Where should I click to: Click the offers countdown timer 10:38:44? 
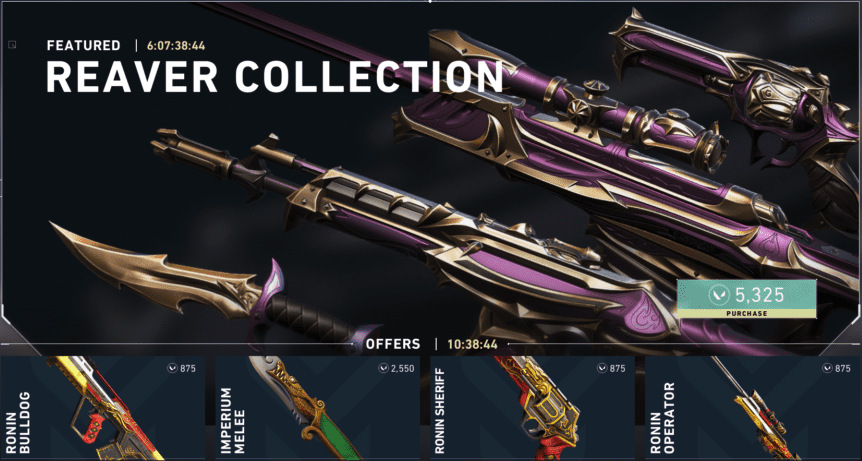pos(472,345)
